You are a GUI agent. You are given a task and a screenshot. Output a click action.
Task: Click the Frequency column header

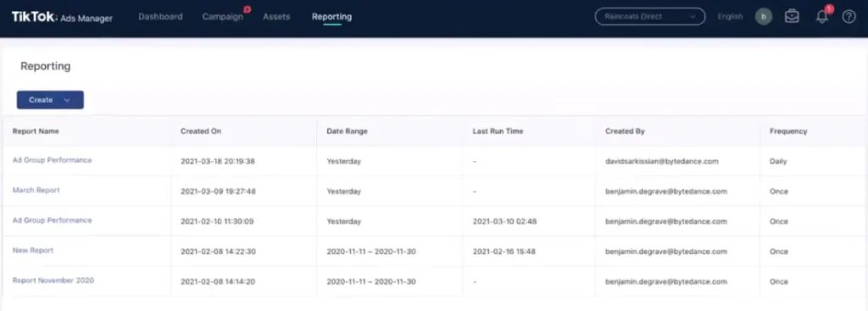coord(788,131)
